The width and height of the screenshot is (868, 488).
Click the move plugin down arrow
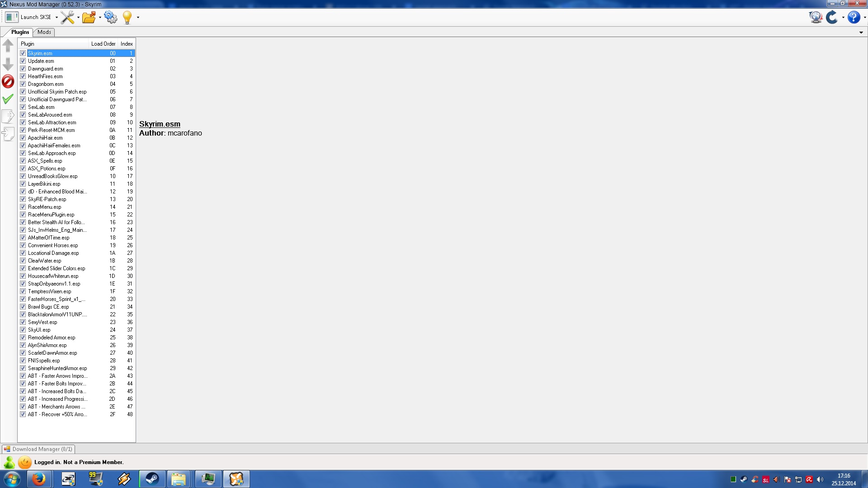(x=8, y=65)
